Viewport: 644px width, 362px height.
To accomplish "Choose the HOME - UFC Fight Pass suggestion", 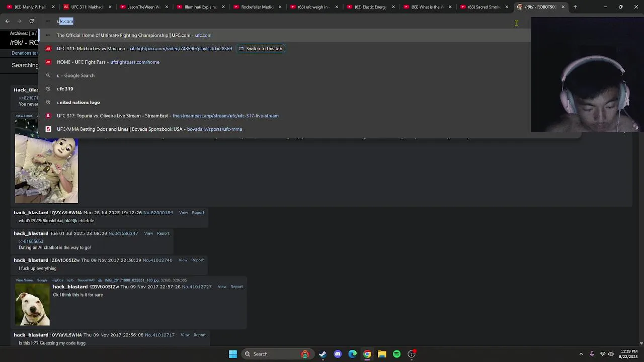I will [x=285, y=62].
